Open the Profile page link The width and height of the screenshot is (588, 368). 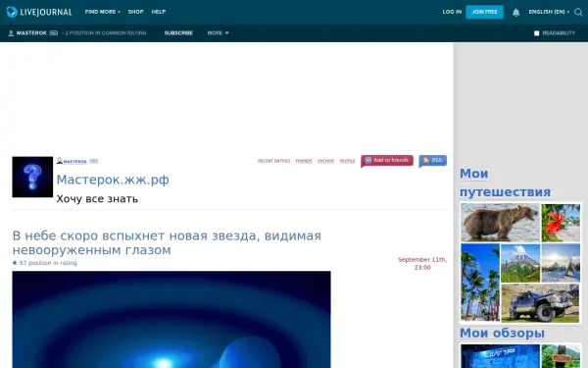click(347, 161)
